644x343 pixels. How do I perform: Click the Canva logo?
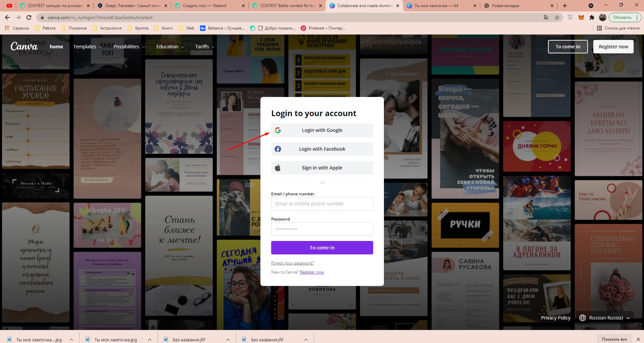coord(24,46)
